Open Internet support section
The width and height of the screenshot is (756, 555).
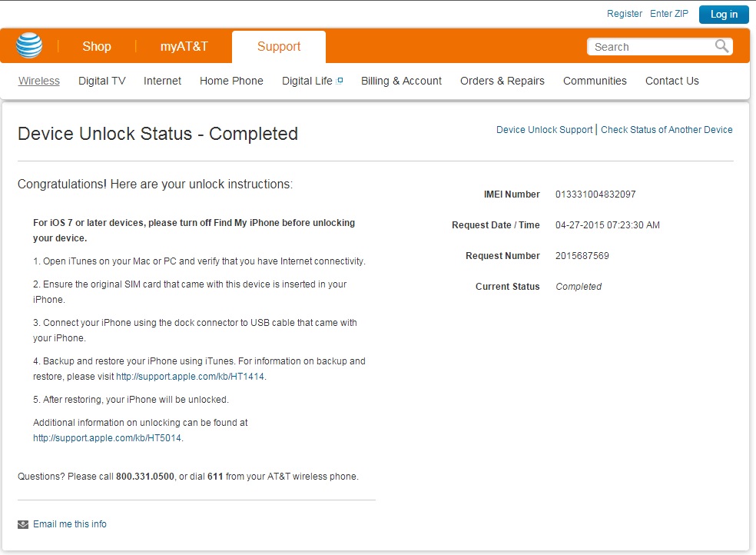pos(162,81)
